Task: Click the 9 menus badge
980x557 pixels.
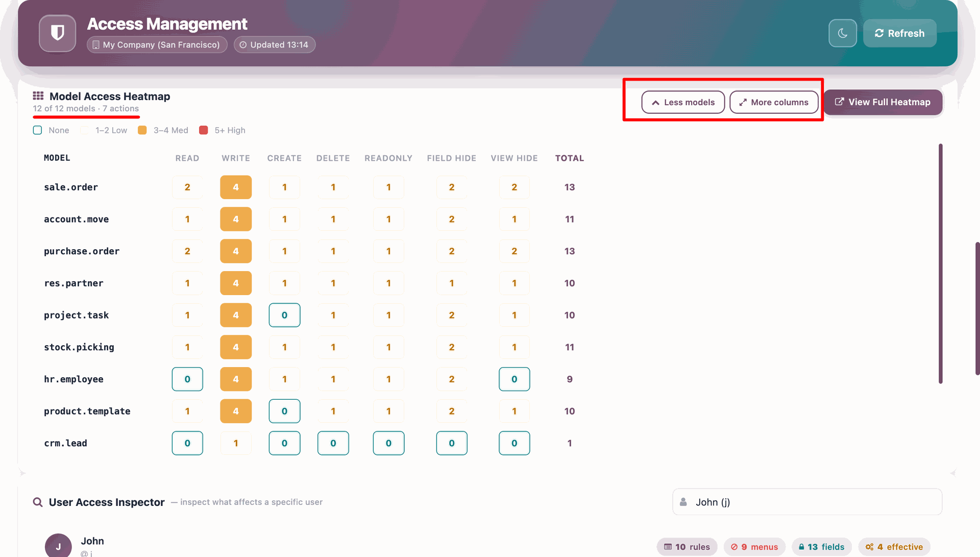Action: point(754,547)
